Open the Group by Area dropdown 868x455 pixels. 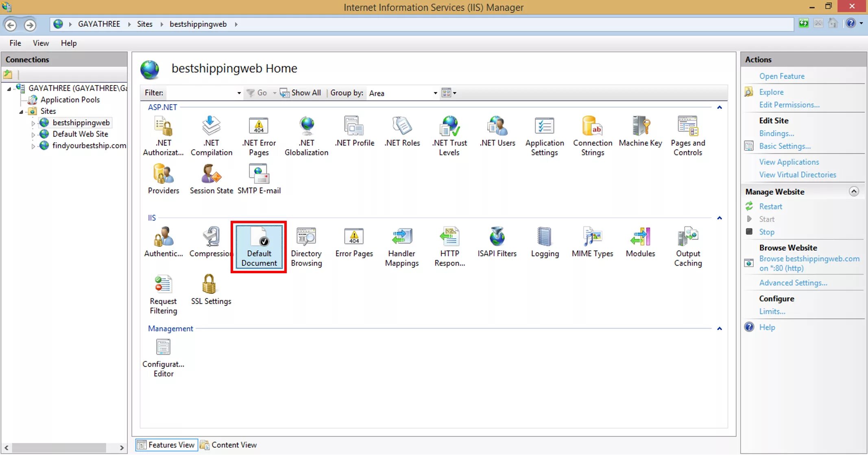(x=435, y=93)
